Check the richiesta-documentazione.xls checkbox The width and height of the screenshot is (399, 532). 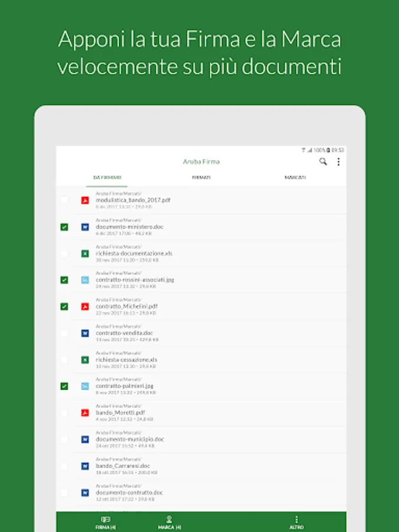64,254
